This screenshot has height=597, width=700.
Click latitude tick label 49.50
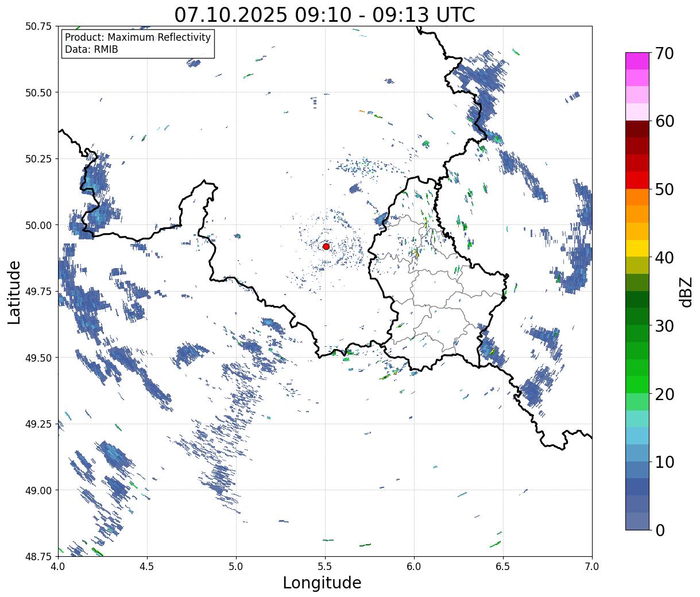click(x=38, y=358)
